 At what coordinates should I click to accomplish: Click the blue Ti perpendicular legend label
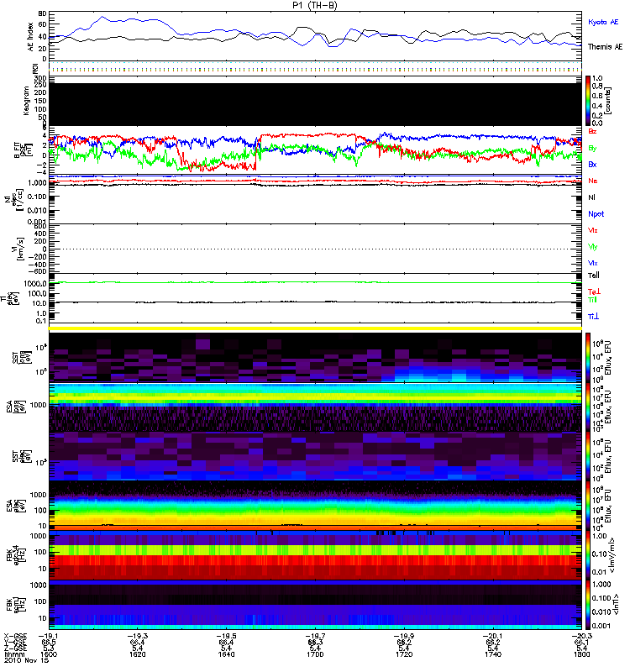593,317
